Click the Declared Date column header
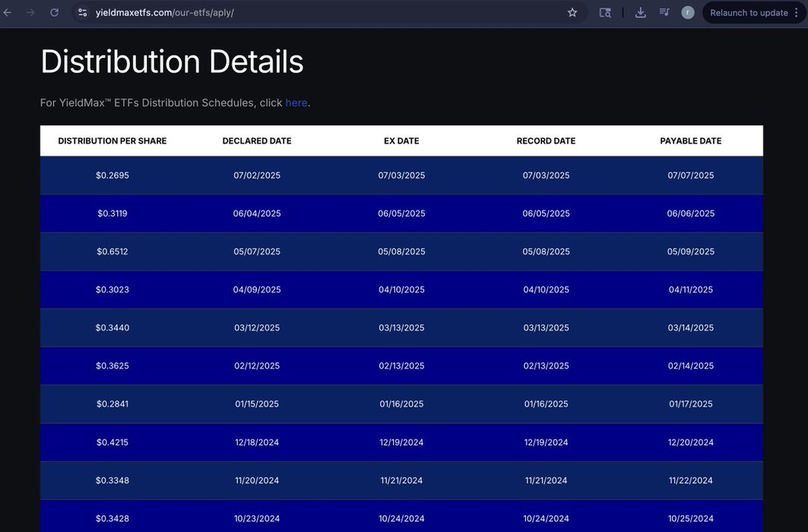The width and height of the screenshot is (808, 532). [257, 141]
